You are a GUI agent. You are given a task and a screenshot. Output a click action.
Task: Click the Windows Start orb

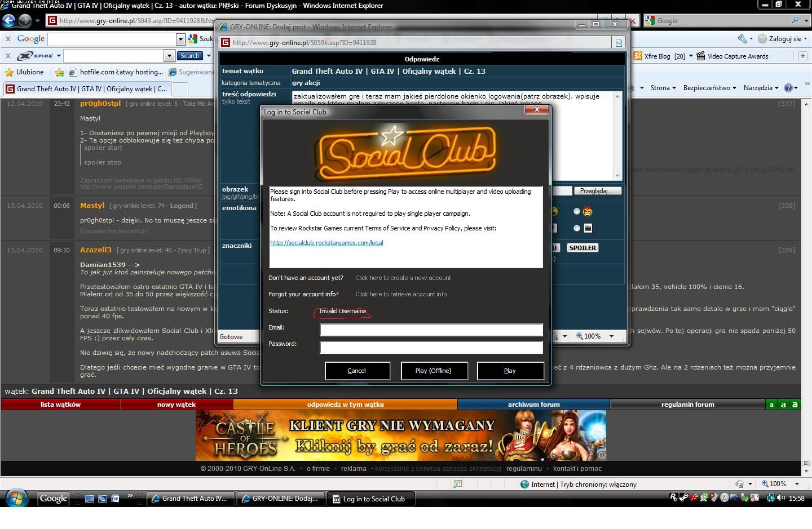16,499
